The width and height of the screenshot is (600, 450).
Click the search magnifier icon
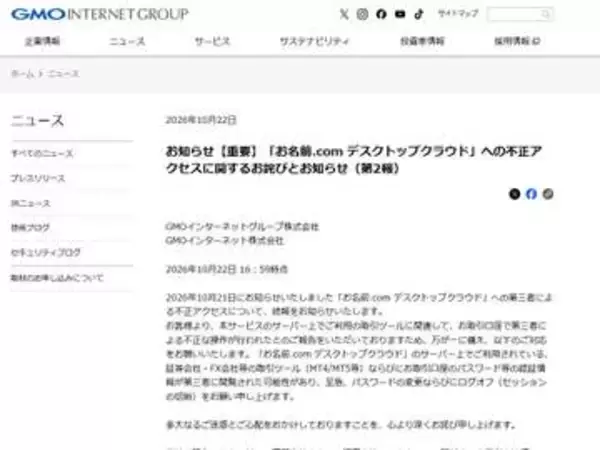click(x=545, y=15)
